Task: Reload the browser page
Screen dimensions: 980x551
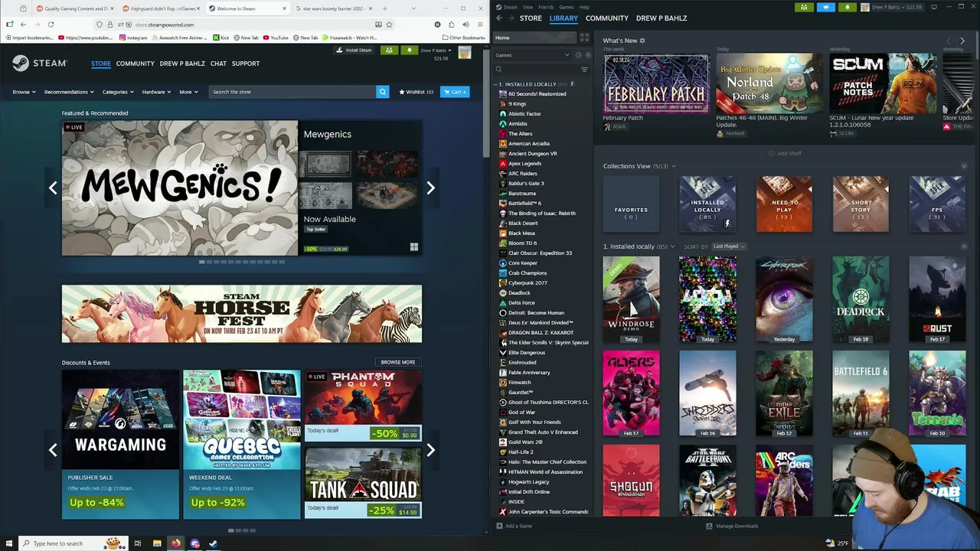Action: [51, 24]
